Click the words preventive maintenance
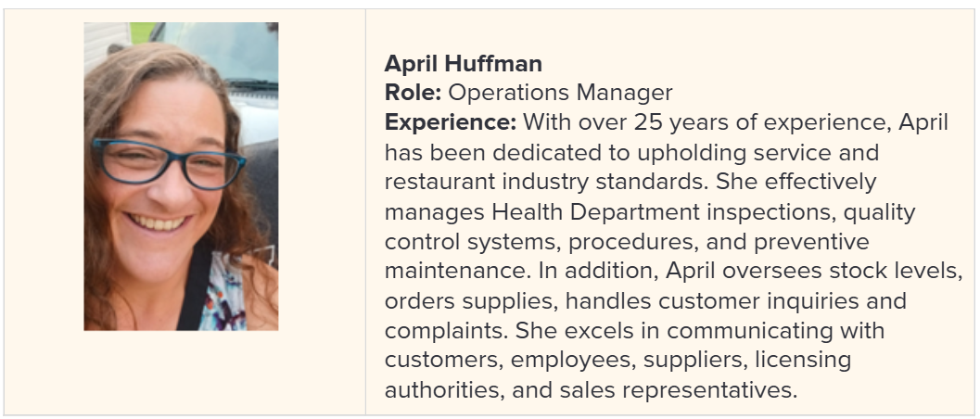The image size is (980, 419). pyautogui.click(x=627, y=257)
